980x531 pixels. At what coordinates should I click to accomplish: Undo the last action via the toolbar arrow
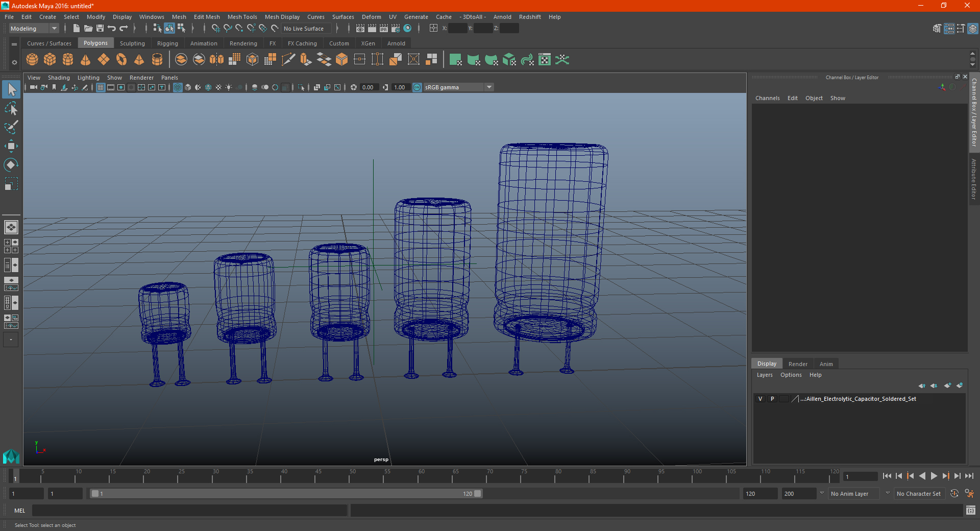click(x=112, y=29)
